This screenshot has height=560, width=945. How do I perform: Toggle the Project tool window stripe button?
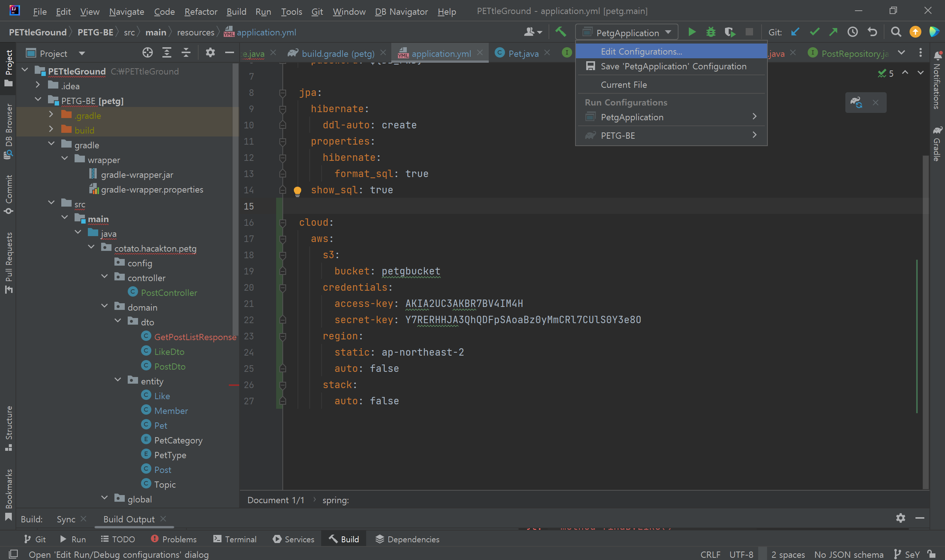tap(9, 67)
